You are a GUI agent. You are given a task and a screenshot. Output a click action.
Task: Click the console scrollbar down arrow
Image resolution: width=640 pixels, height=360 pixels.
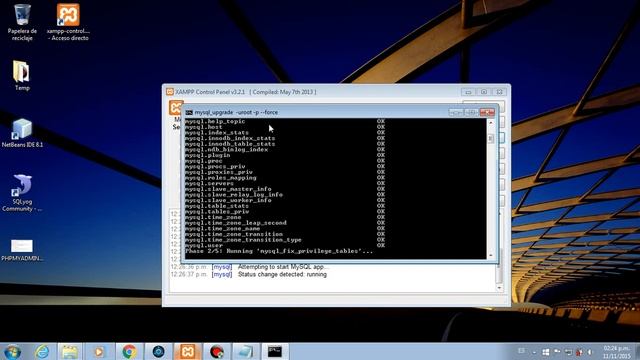pyautogui.click(x=491, y=256)
